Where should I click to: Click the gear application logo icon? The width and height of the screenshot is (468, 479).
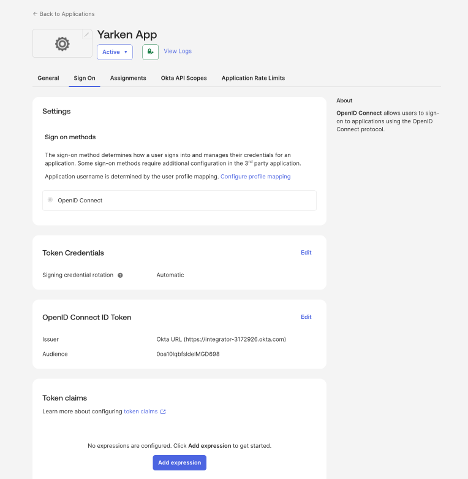tap(62, 44)
